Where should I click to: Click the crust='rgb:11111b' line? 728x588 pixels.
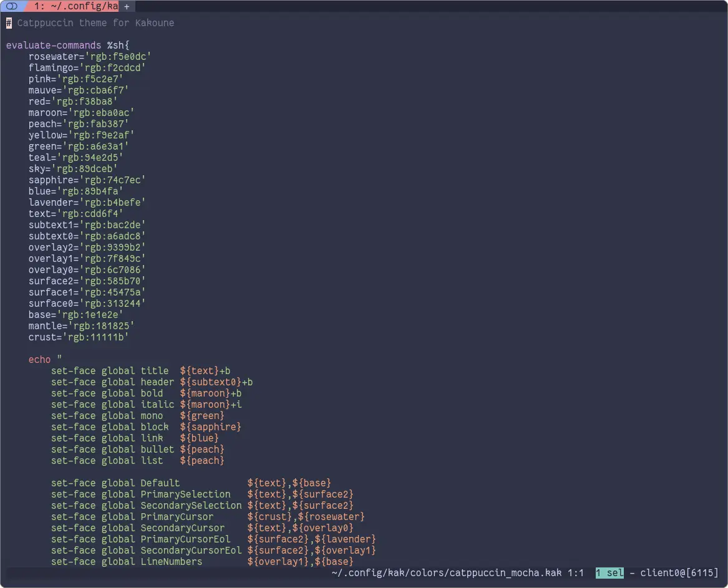point(79,337)
